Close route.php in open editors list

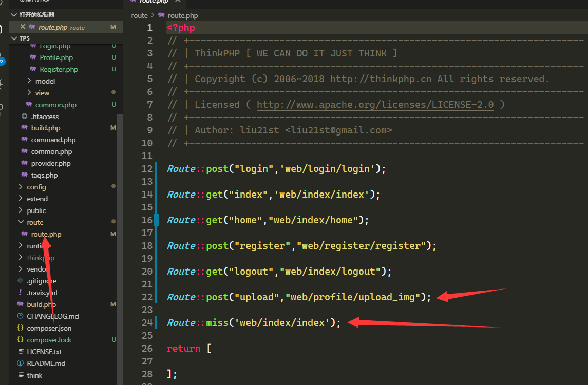tap(23, 27)
